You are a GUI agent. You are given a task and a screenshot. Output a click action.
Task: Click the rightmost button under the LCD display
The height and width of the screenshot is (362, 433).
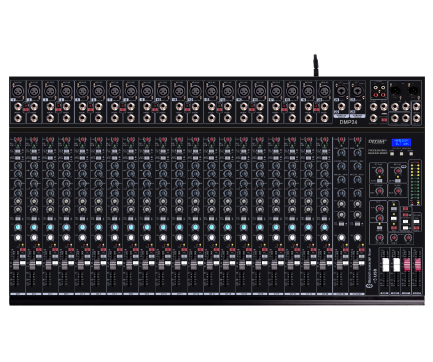[411, 154]
